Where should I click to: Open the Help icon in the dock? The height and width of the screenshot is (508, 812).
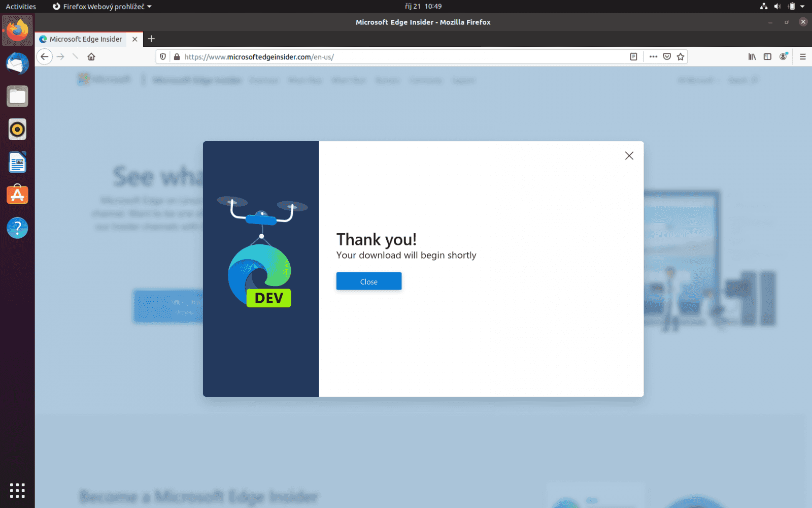(17, 228)
